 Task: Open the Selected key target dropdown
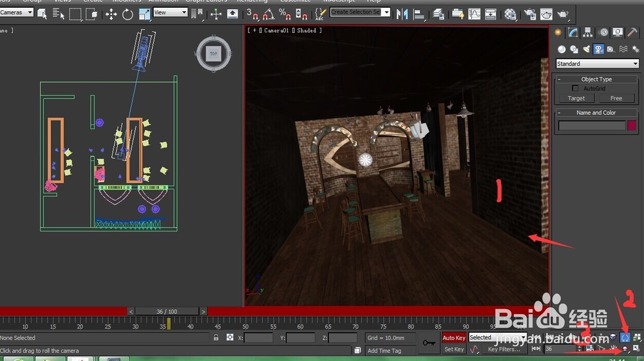(x=497, y=338)
